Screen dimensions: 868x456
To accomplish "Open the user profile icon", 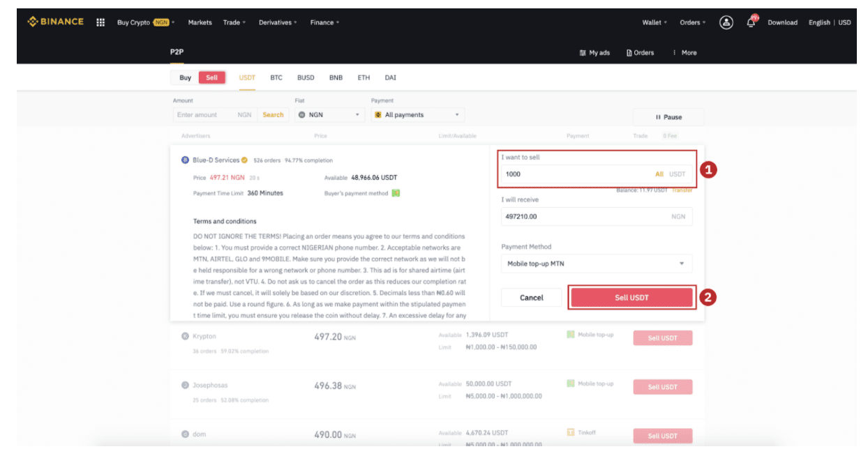I will click(x=726, y=22).
